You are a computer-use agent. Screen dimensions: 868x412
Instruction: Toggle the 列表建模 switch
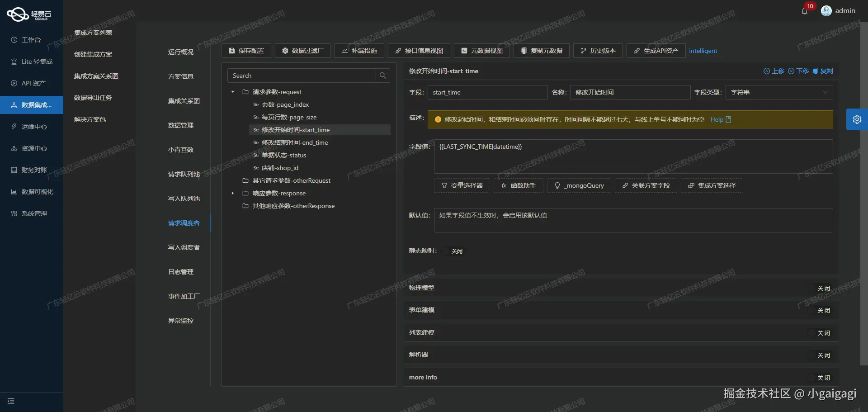point(821,333)
